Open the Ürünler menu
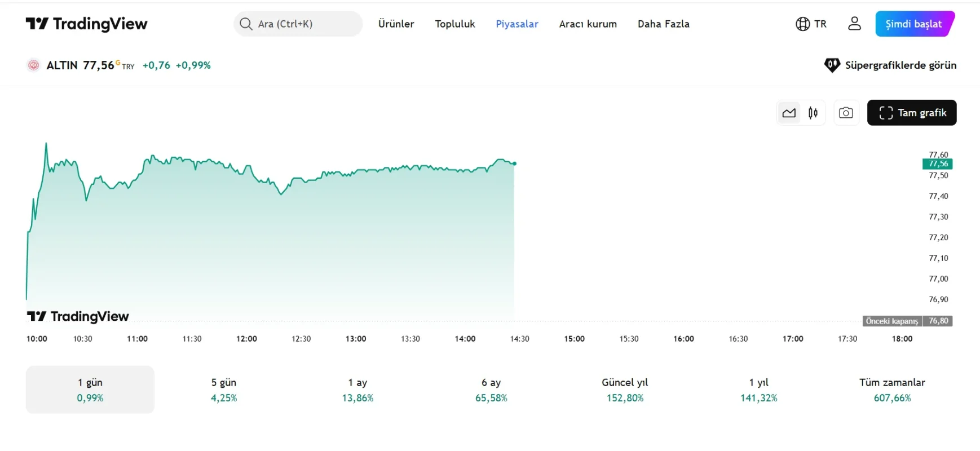The image size is (980, 451). click(396, 24)
